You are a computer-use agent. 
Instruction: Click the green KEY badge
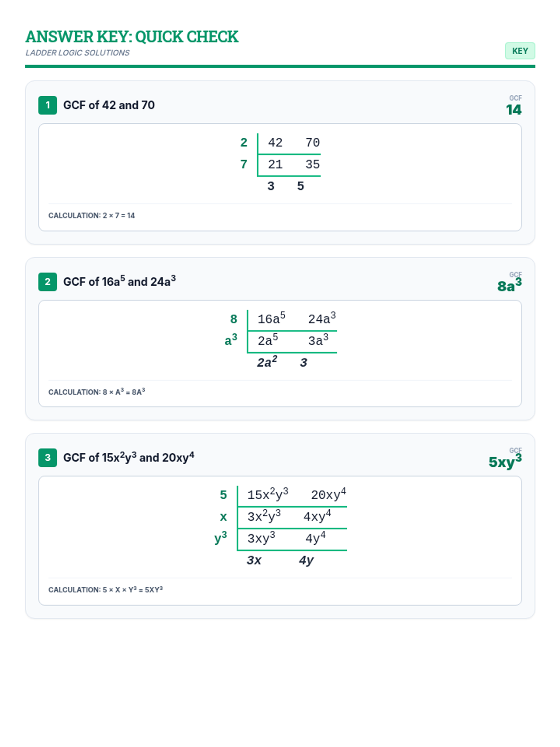coord(520,51)
